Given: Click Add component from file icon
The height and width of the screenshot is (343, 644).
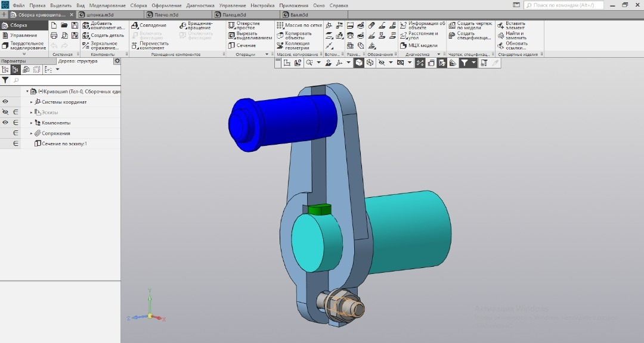Looking at the screenshot, I should (x=85, y=26).
